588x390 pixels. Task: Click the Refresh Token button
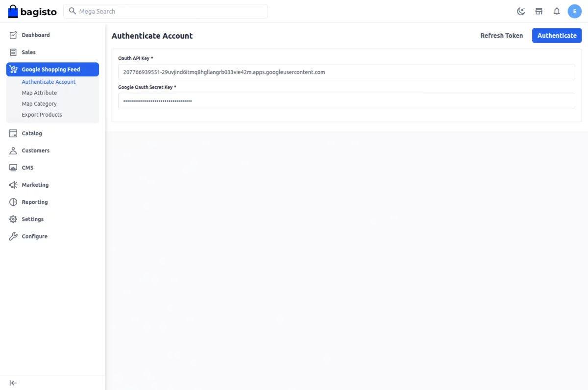pyautogui.click(x=502, y=35)
